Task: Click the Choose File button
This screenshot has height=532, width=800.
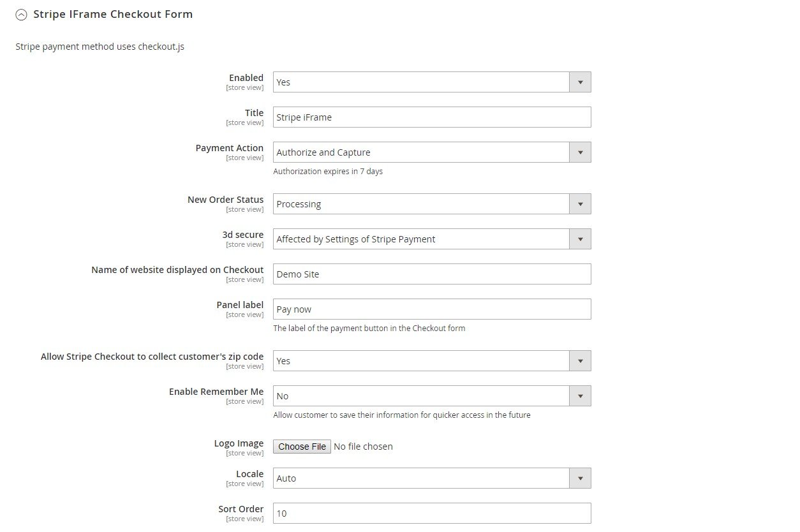Action: pyautogui.click(x=302, y=447)
